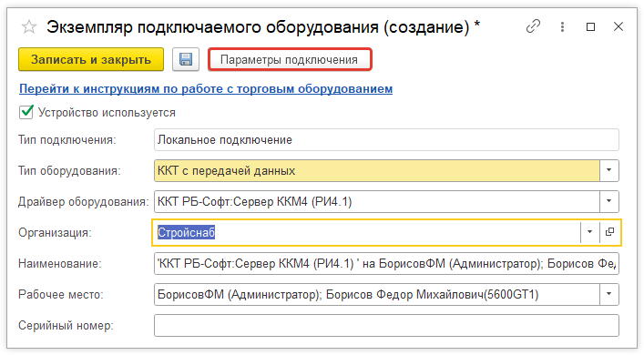Viewport: 644px width, 355px height.
Task: Open the Организация record via open icon
Action: coord(610,232)
